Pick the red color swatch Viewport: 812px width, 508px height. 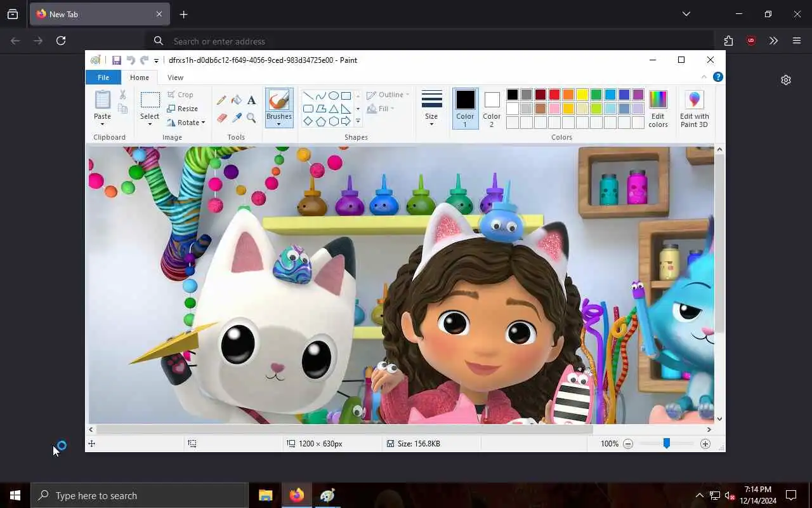click(554, 95)
